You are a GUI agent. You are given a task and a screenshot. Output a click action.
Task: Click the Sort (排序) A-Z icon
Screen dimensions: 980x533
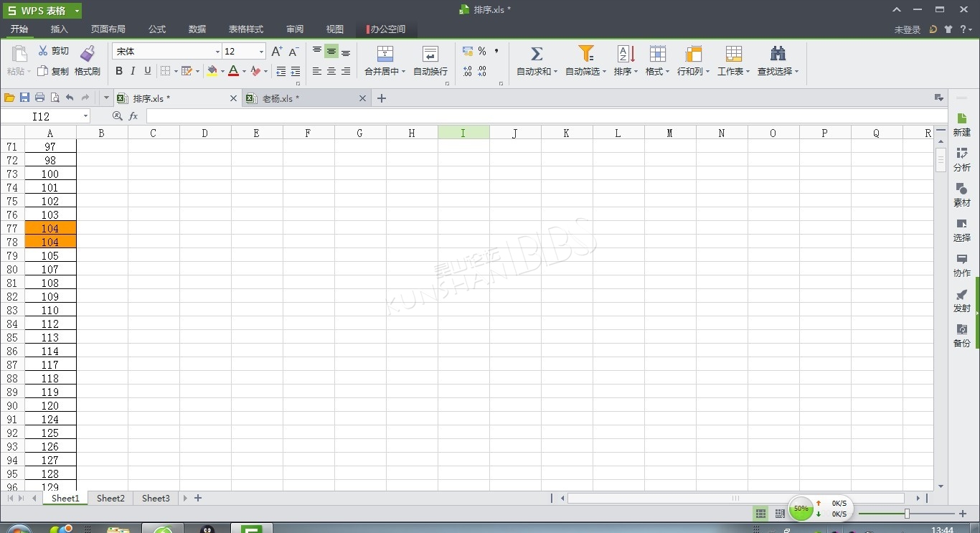[626, 54]
